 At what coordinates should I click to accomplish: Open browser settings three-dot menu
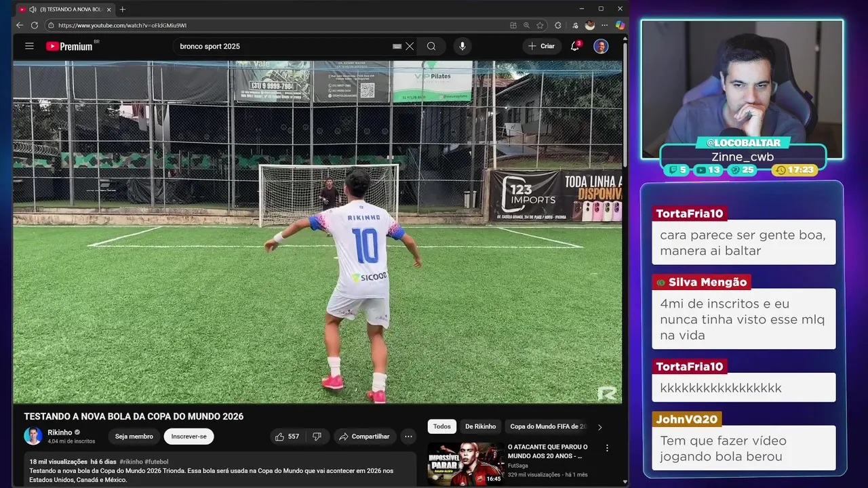click(x=605, y=25)
